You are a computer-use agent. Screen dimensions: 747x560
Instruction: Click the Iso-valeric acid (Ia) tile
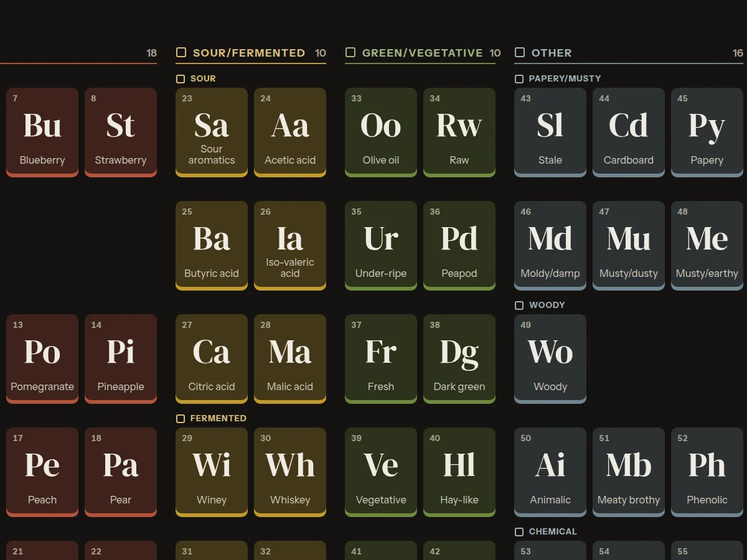[x=290, y=246]
